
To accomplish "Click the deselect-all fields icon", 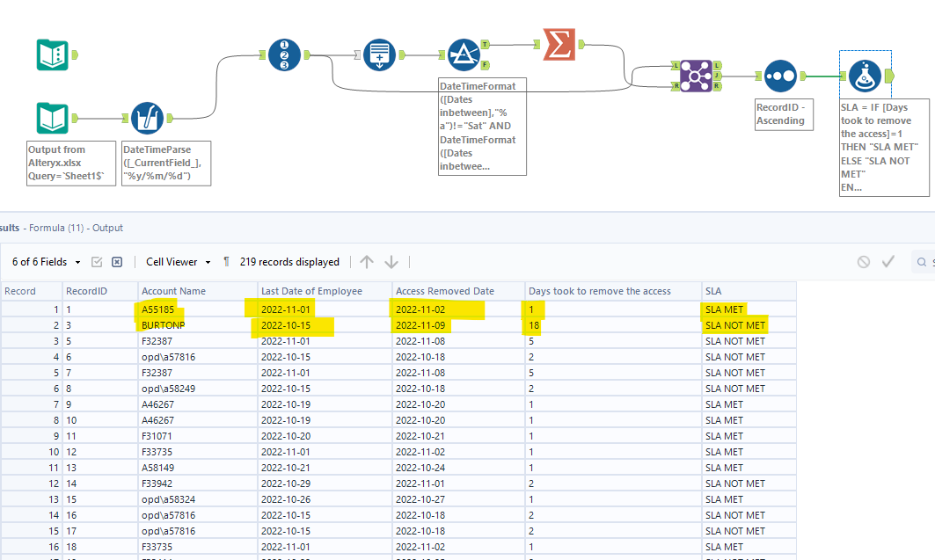I will (x=117, y=261).
